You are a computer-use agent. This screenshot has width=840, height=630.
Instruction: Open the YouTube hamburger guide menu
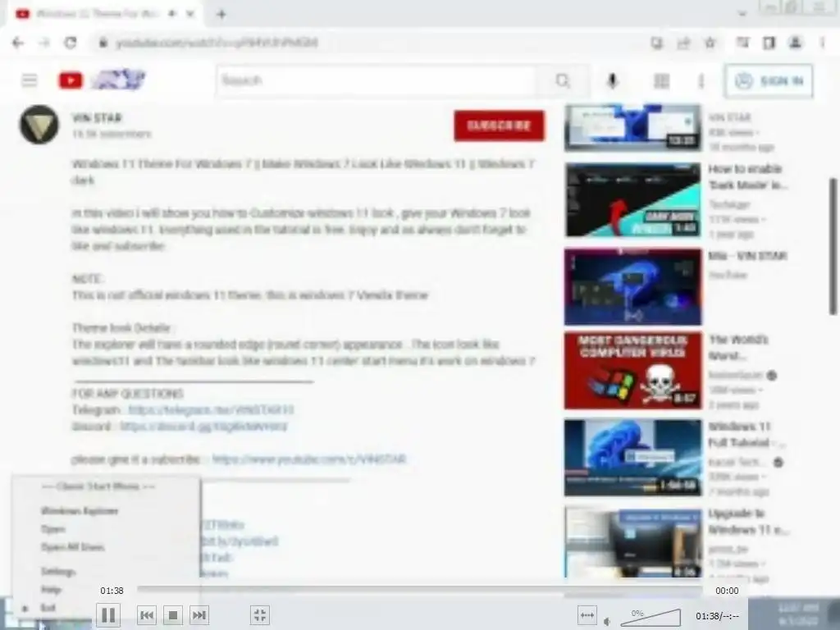(x=30, y=80)
